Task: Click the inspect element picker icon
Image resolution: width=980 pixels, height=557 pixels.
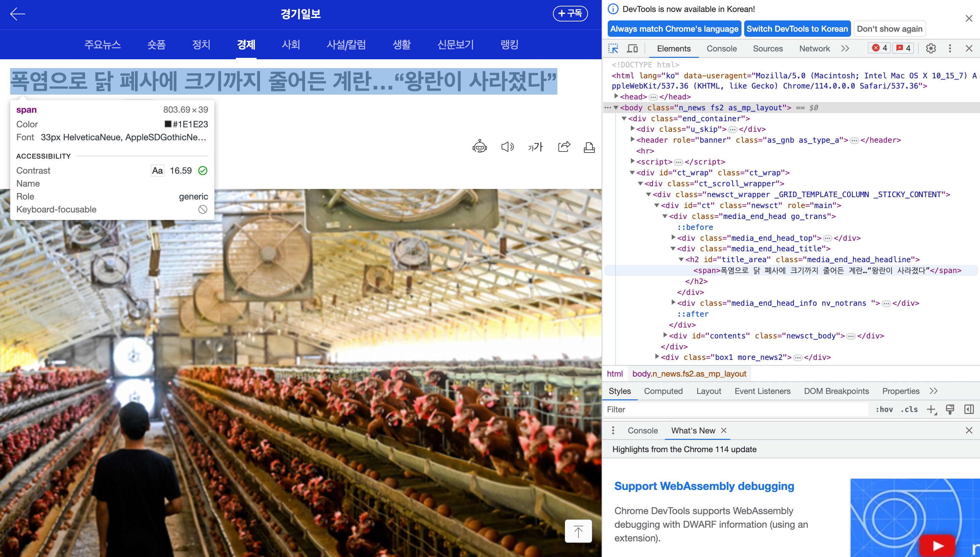Action: (613, 49)
